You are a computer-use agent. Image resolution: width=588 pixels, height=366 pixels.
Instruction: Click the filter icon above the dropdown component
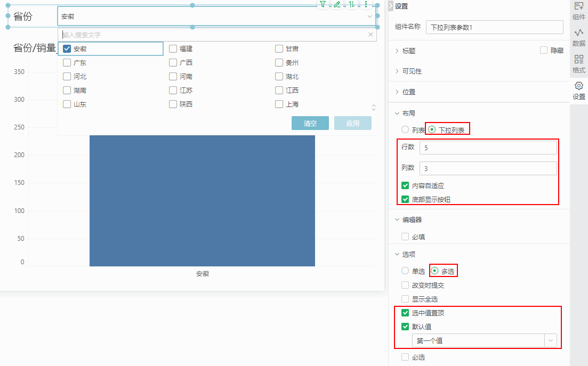pos(323,4)
